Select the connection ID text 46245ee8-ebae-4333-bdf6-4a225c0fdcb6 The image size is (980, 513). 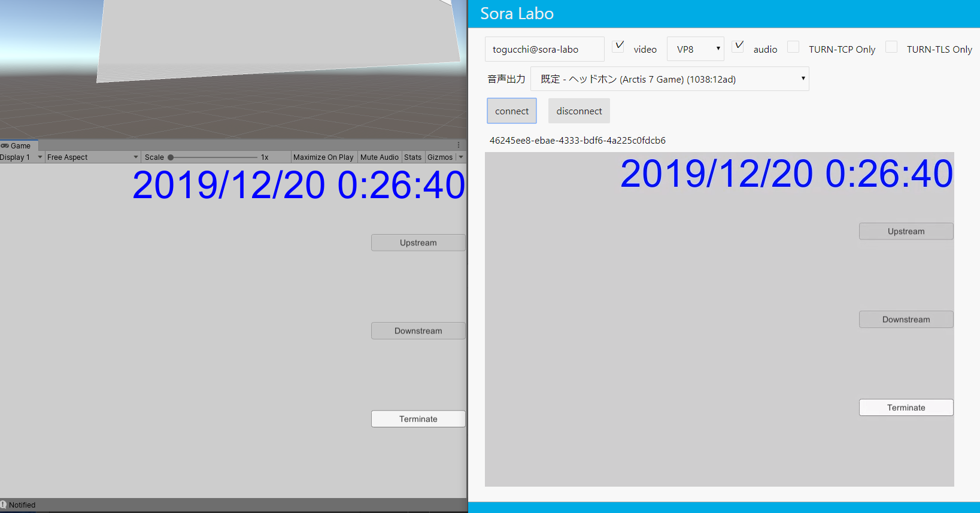tap(578, 140)
